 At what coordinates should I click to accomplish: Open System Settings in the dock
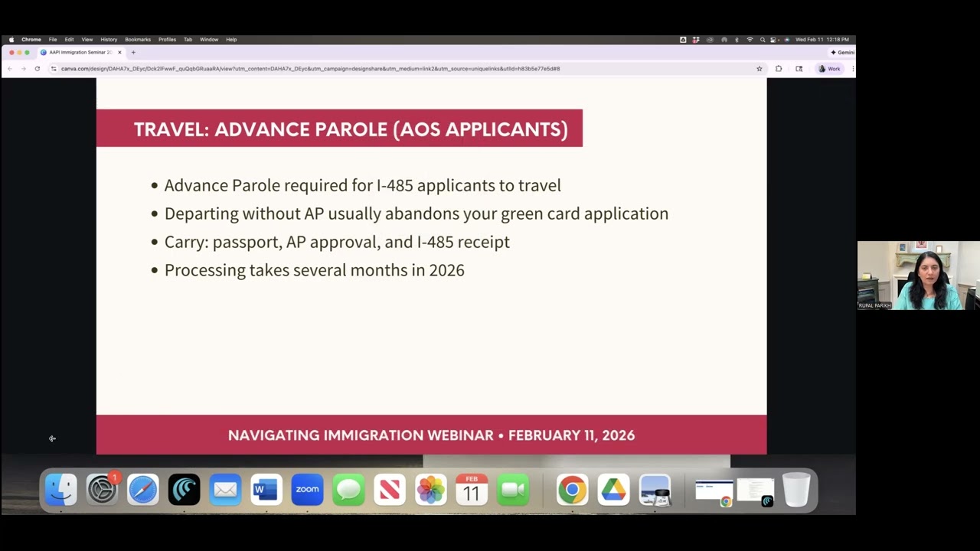pos(102,490)
